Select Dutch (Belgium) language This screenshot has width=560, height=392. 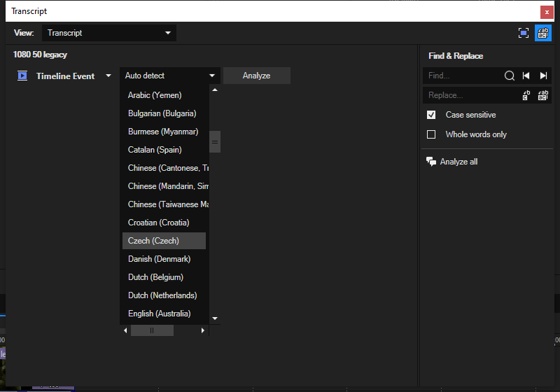point(164,277)
